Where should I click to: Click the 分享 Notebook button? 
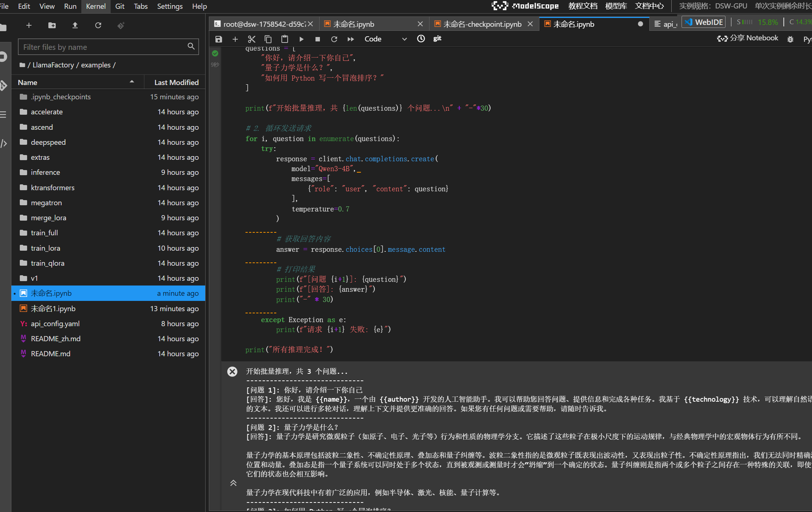coord(748,38)
